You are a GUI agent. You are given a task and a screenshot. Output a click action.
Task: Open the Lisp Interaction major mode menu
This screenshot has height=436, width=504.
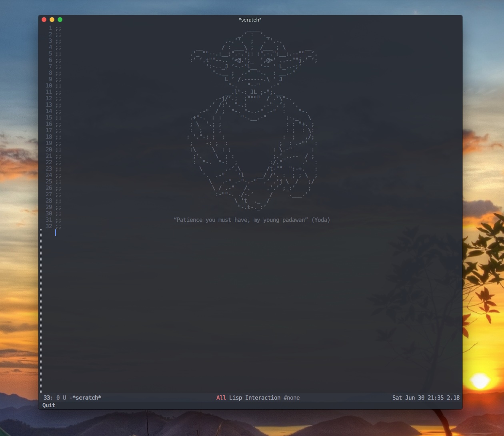point(255,398)
